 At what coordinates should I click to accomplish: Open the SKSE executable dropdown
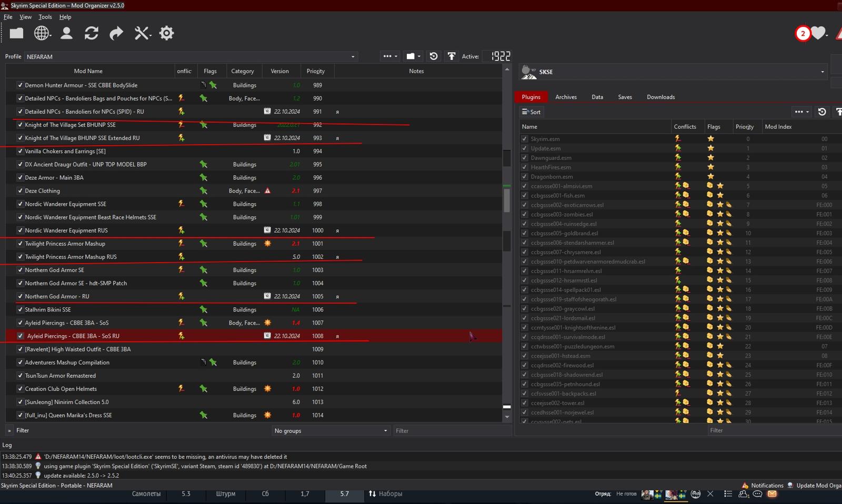pos(673,72)
